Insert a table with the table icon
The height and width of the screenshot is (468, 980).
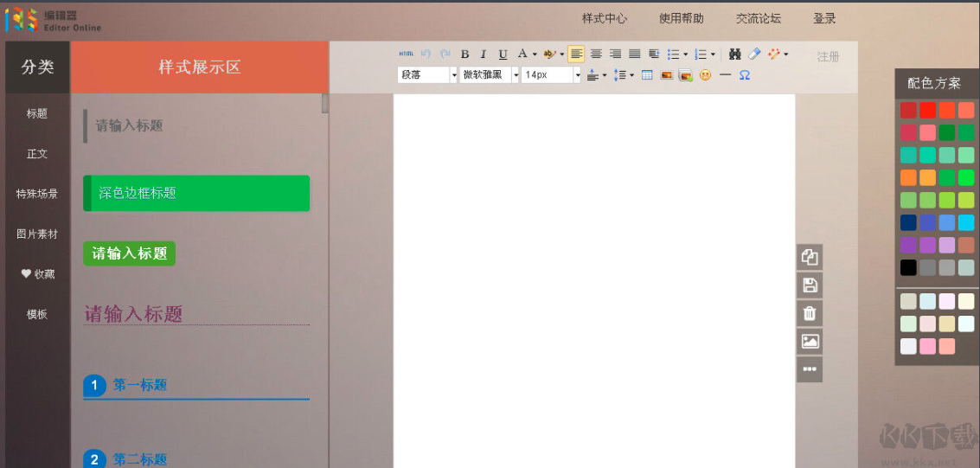coord(647,75)
